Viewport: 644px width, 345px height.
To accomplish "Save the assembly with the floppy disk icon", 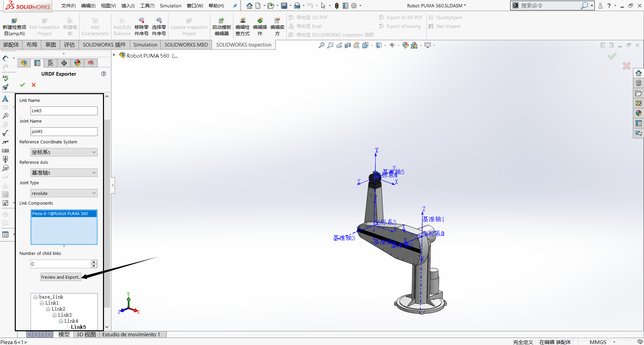I will click(x=284, y=6).
